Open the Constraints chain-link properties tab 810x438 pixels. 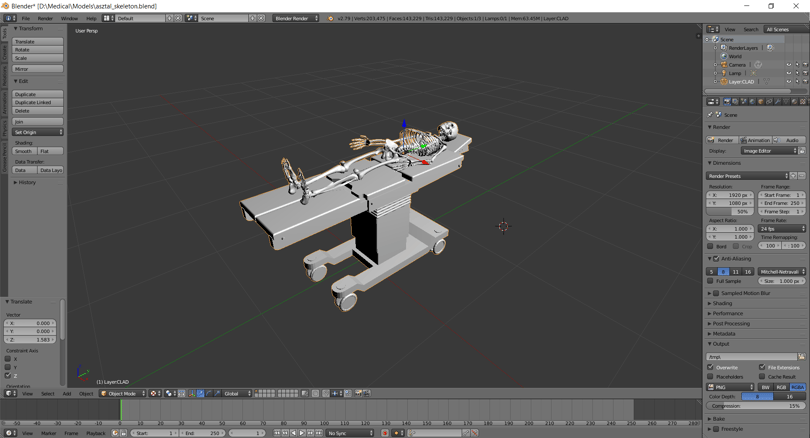[769, 102]
